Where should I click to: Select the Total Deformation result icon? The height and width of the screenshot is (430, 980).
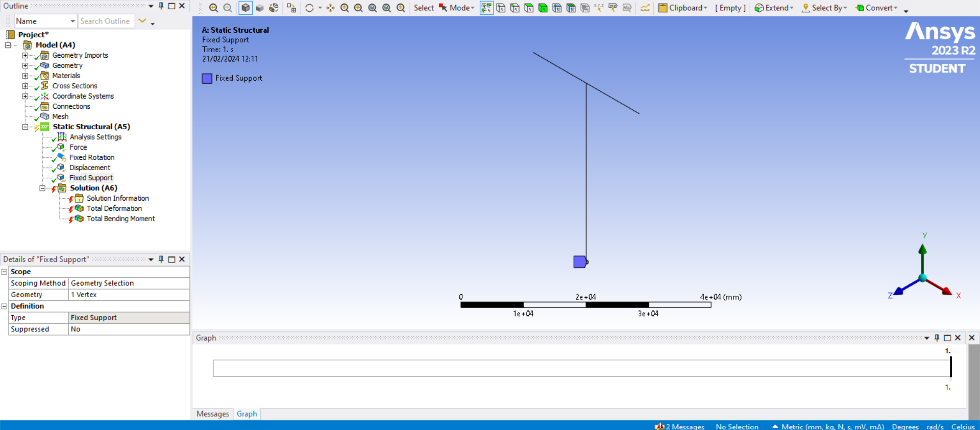79,208
